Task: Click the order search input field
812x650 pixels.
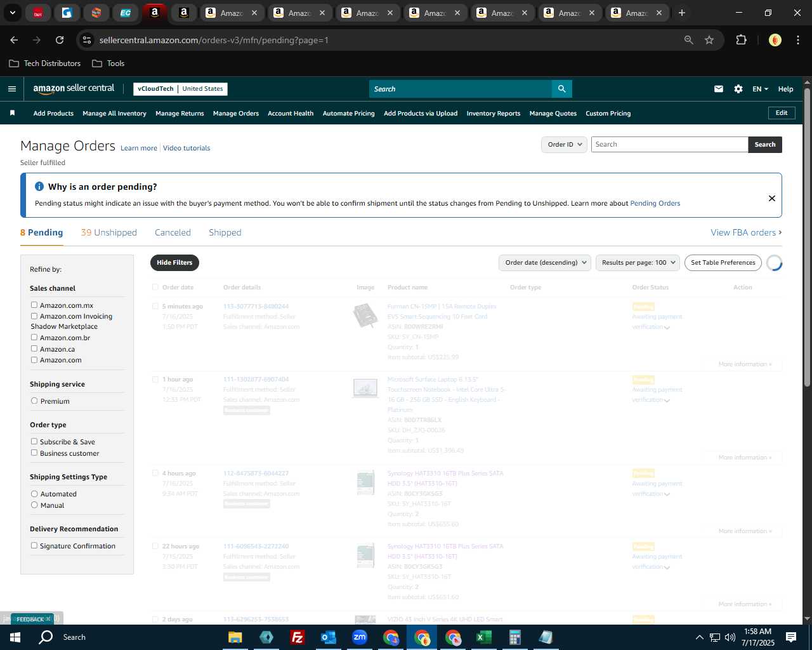Action: tap(670, 145)
